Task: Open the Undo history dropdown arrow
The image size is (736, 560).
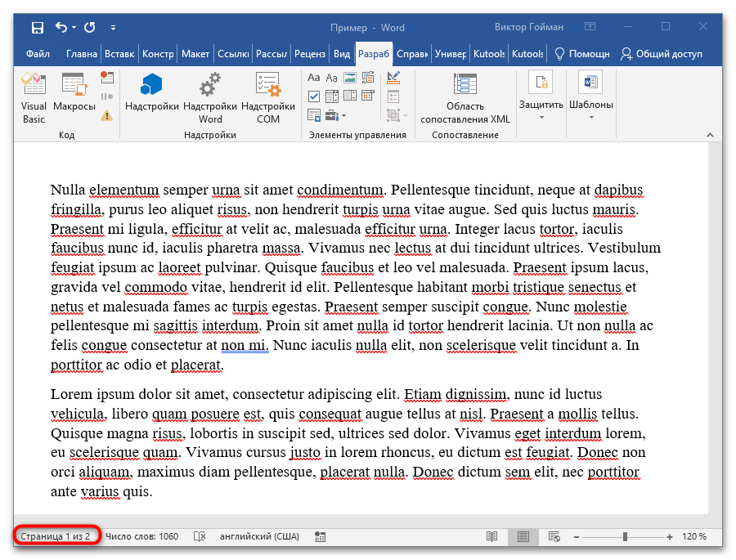Action: coord(73,28)
